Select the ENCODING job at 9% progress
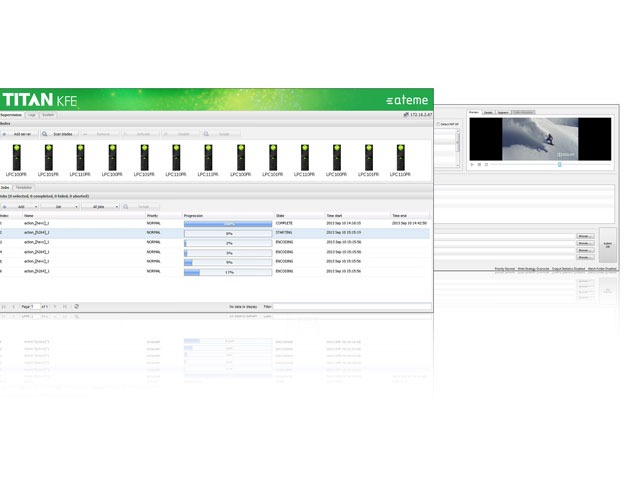The height and width of the screenshot is (480, 640). [x=215, y=262]
